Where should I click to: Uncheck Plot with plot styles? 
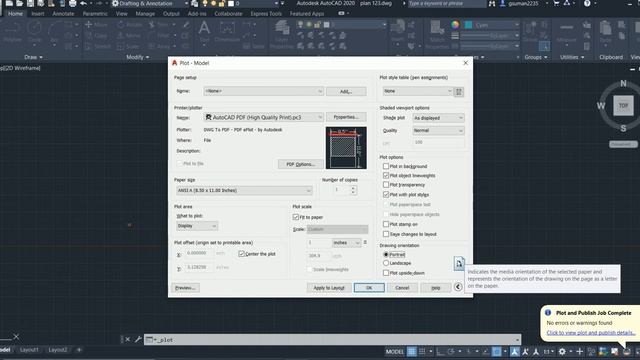tap(386, 195)
